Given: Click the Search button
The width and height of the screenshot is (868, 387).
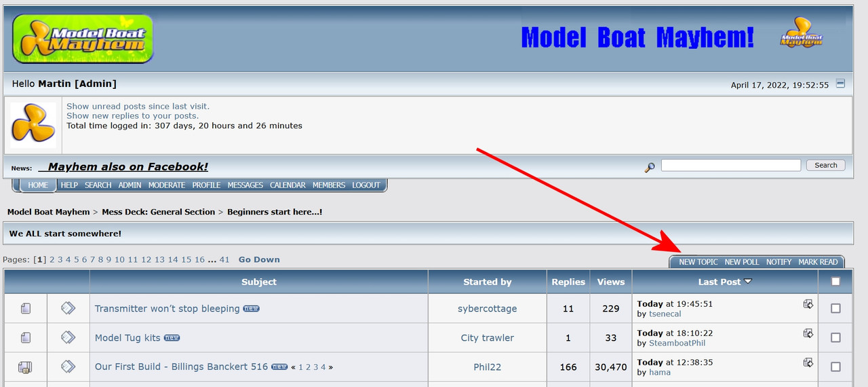Looking at the screenshot, I should point(826,165).
